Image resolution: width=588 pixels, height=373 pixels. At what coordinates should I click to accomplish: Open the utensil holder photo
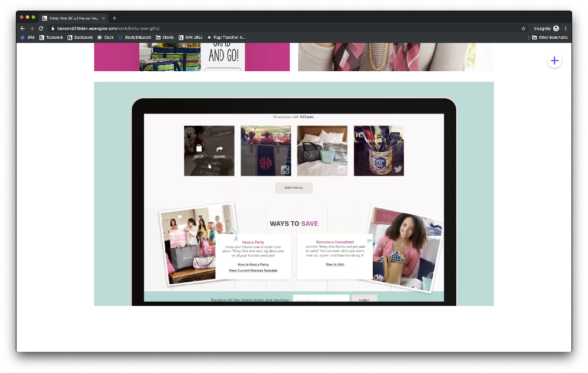tap(379, 151)
